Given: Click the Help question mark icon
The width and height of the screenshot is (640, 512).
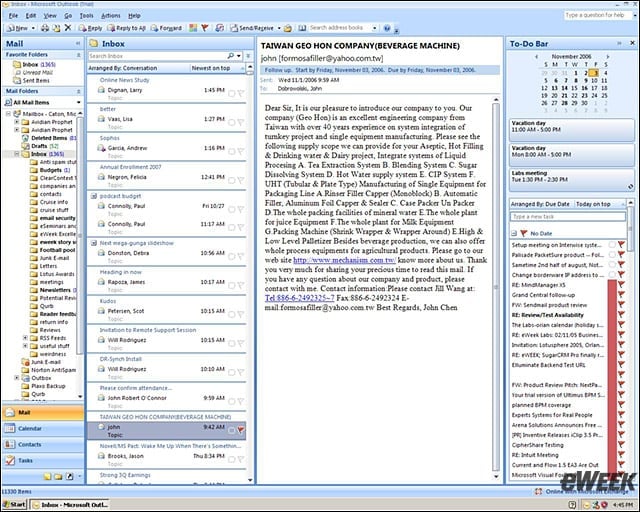Looking at the screenshot, I should tap(387, 28).
